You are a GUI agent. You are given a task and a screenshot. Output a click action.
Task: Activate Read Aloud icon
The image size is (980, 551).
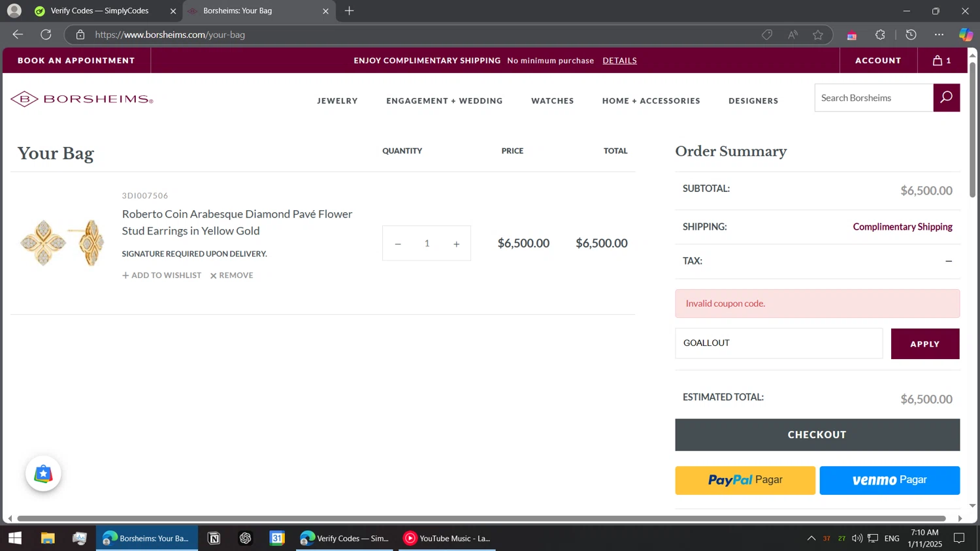(x=792, y=35)
